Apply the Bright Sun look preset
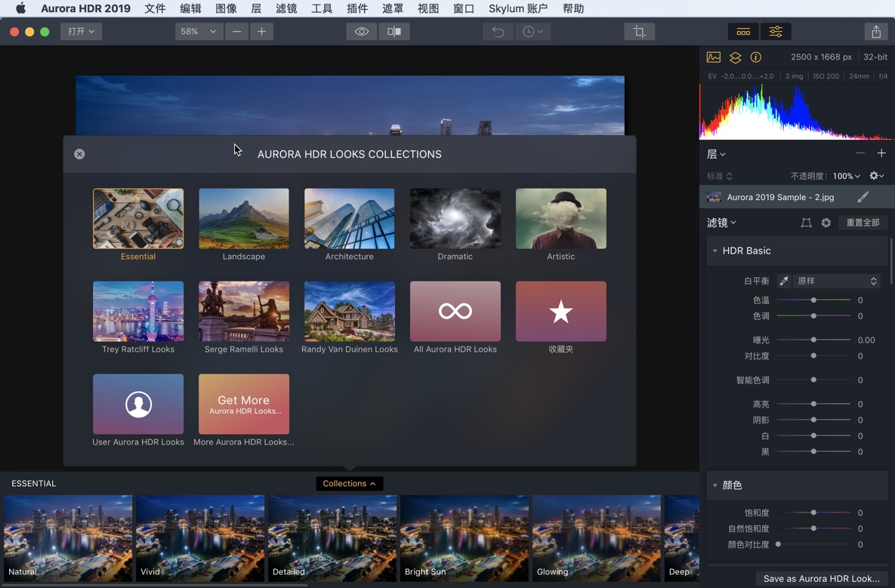This screenshot has height=588, width=895. [464, 538]
